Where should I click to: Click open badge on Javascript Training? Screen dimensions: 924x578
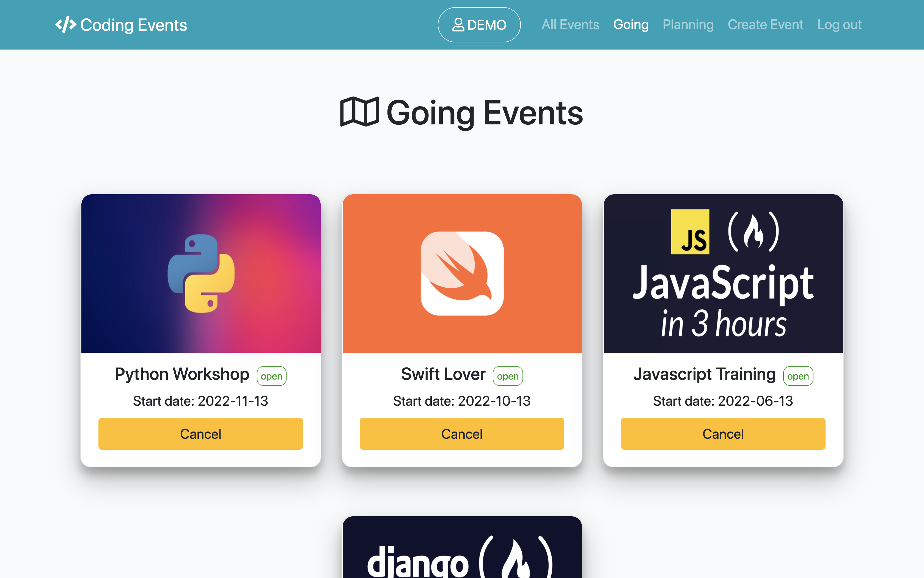pyautogui.click(x=798, y=376)
